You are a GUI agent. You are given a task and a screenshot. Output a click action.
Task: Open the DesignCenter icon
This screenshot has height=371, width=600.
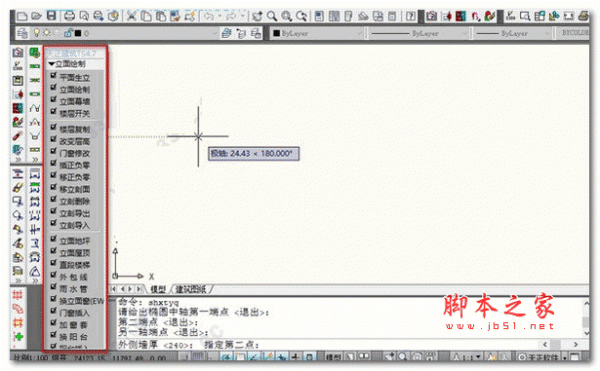click(x=334, y=16)
